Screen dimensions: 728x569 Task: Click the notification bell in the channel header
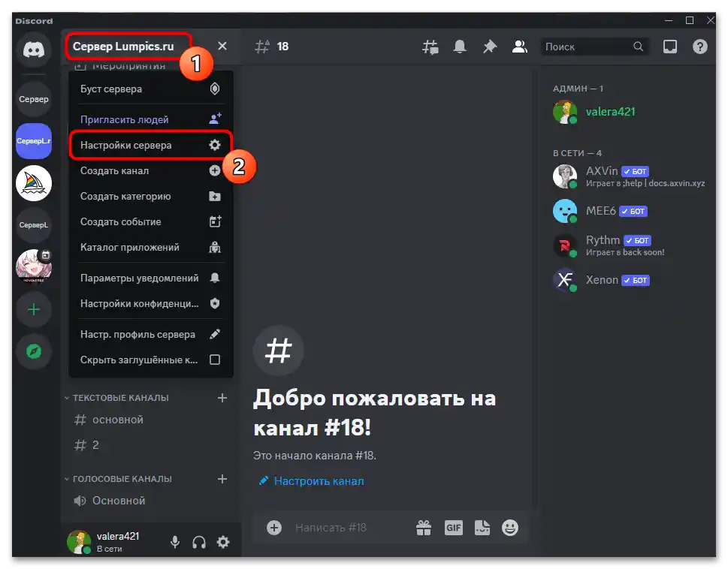(x=460, y=46)
